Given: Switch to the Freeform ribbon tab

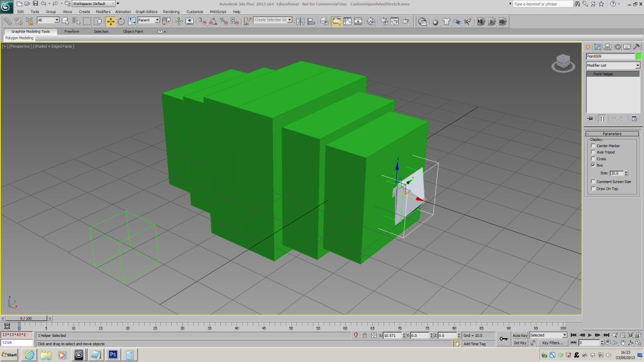Looking at the screenshot, I should pos(72,31).
